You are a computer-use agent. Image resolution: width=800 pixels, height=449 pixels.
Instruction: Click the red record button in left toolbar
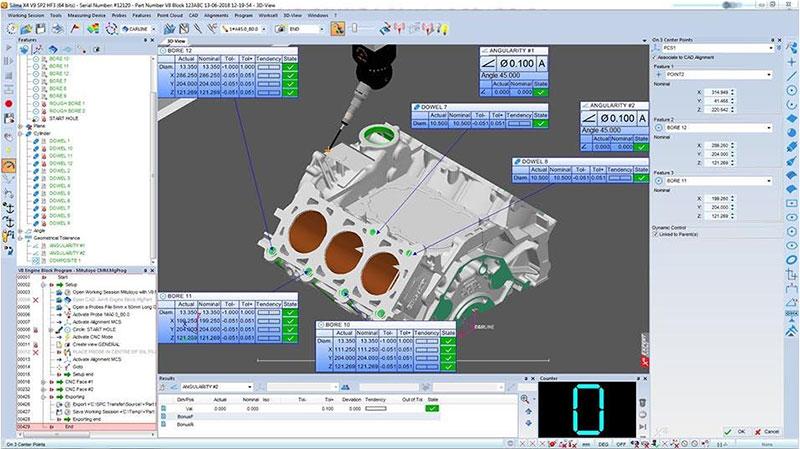(x=8, y=102)
